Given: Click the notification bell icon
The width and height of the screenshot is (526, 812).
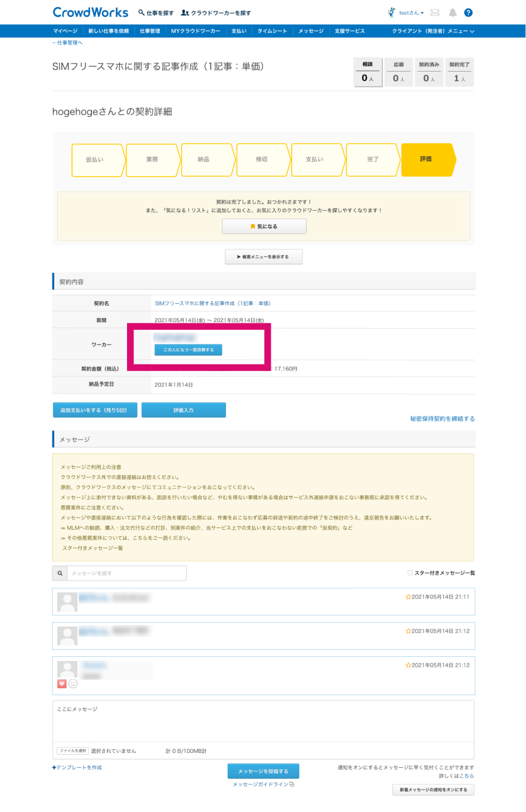Looking at the screenshot, I should (x=453, y=13).
